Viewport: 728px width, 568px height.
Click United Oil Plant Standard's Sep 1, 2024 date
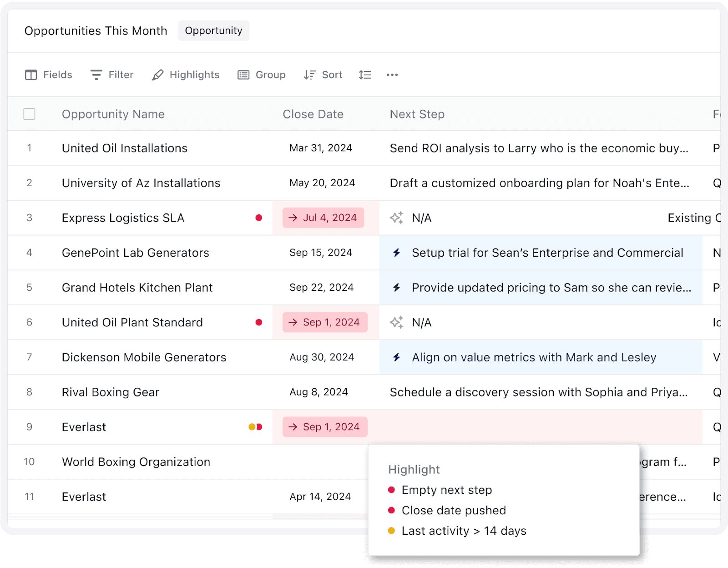325,322
